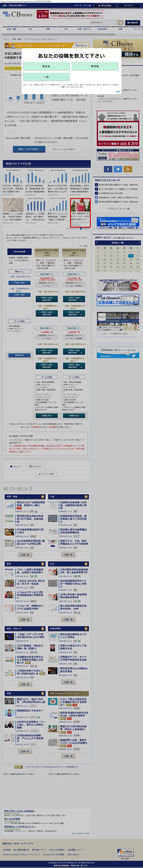Image resolution: width=143 pixels, height=868 pixels.
Task: Go to previous month in archive calendar
Action: coord(97,242)
